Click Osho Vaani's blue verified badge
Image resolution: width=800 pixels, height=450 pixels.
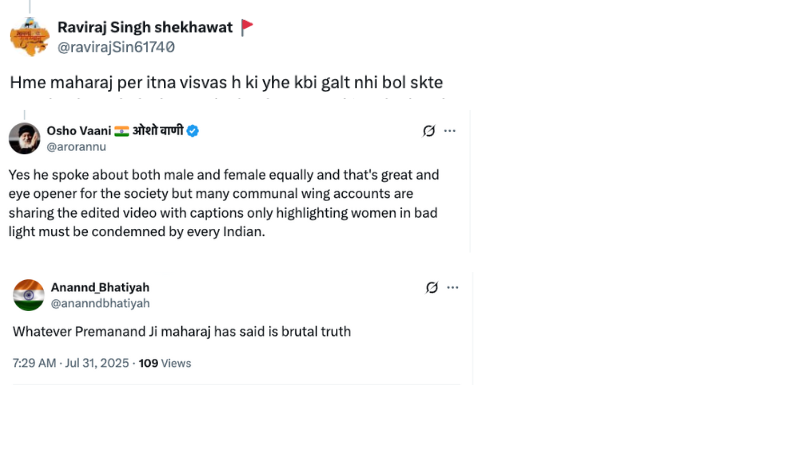pyautogui.click(x=193, y=131)
